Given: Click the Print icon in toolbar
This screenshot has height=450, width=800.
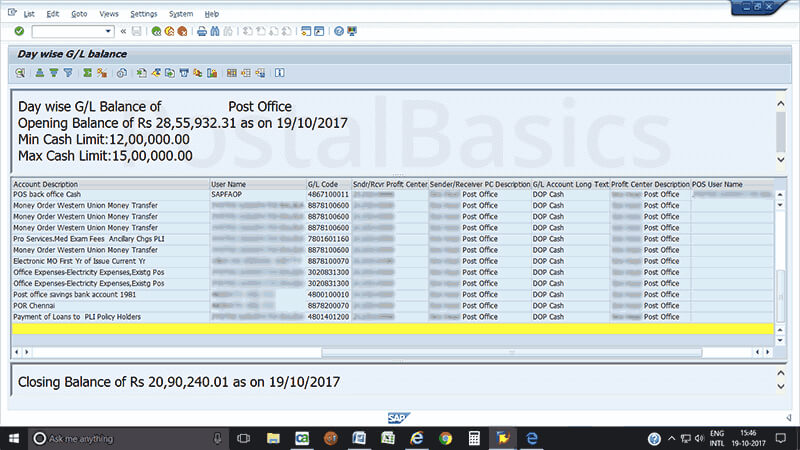Looking at the screenshot, I should (202, 31).
